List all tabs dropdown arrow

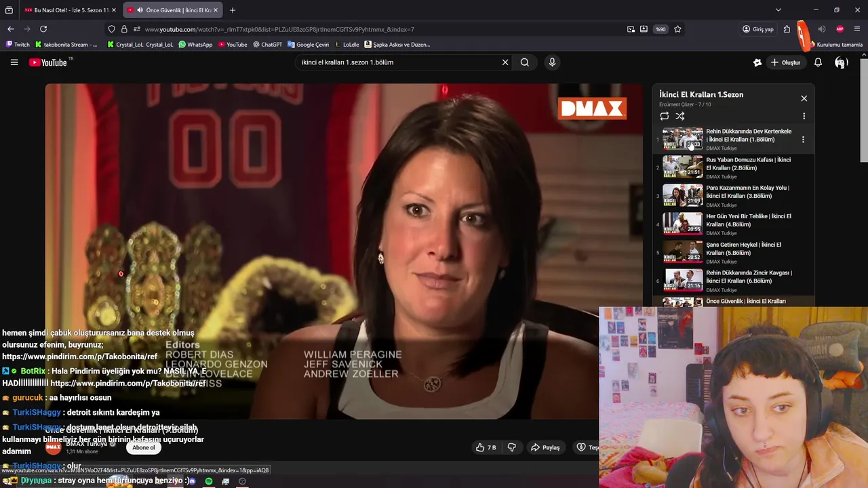click(x=778, y=10)
